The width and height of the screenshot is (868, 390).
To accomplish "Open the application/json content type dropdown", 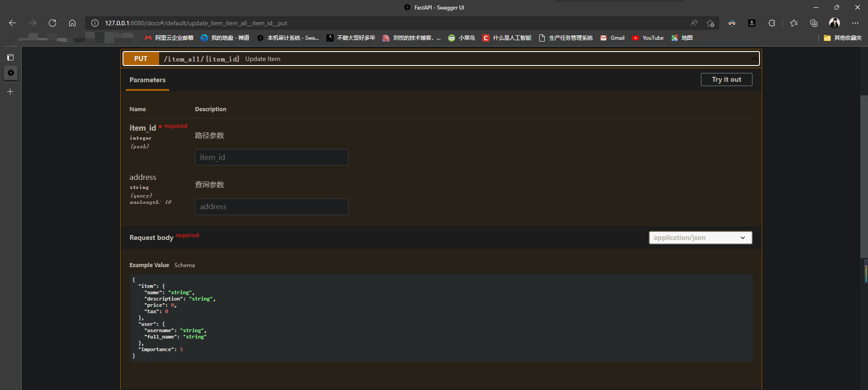I will click(700, 238).
